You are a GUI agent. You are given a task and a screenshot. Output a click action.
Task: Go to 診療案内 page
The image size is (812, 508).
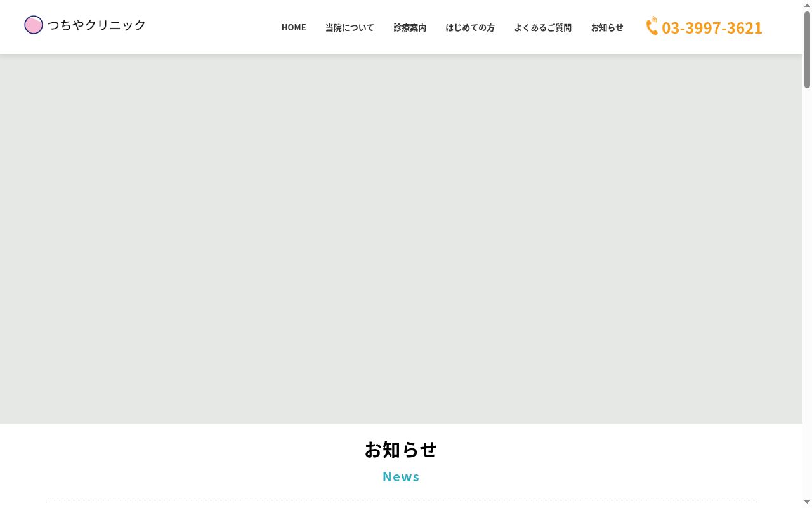click(x=410, y=27)
